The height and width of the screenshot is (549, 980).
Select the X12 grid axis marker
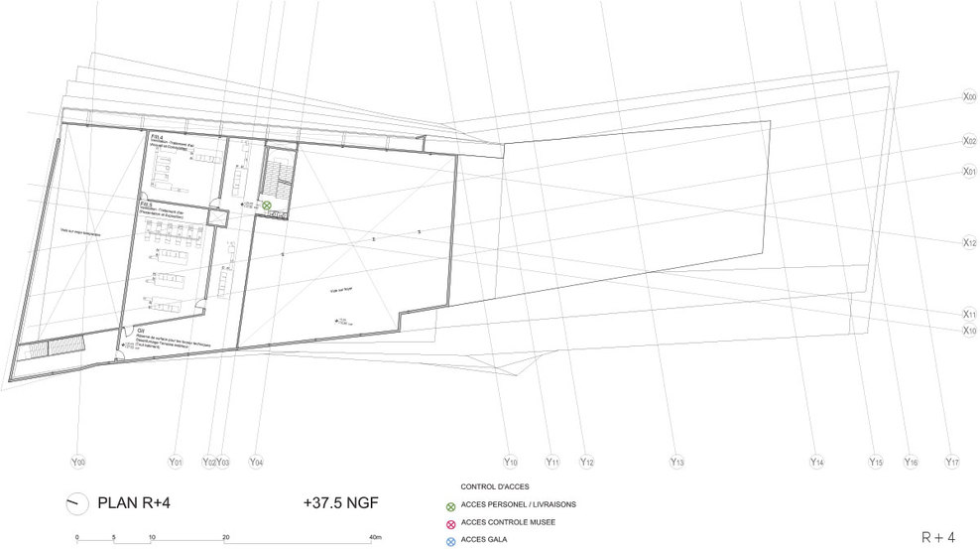[x=969, y=242]
